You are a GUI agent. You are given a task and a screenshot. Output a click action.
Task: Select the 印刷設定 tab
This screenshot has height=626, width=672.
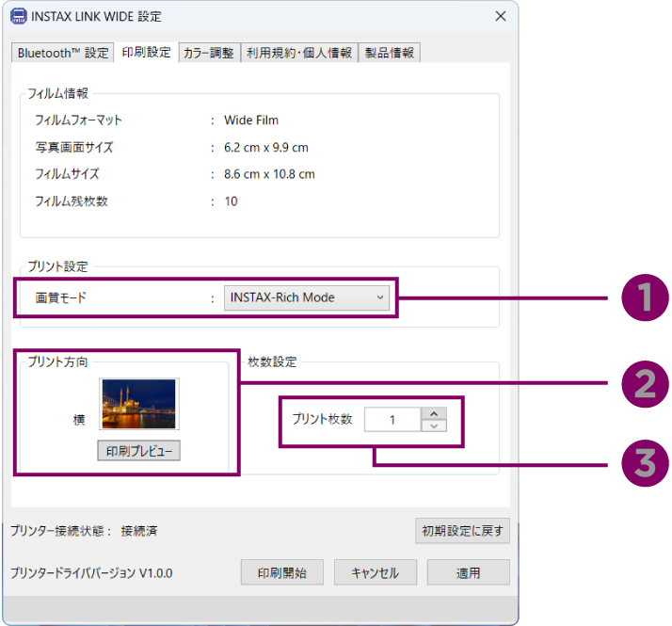pos(146,53)
